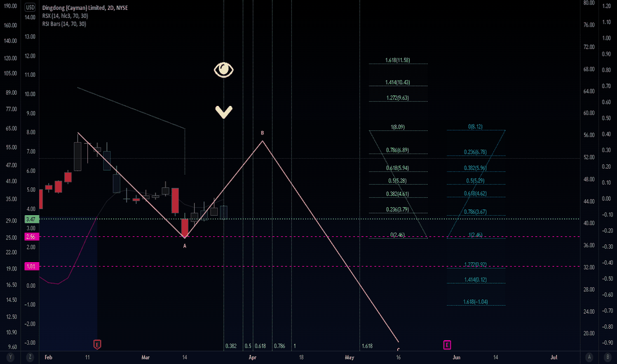
Task: Click the B scale button at bottom right
Action: (x=607, y=357)
